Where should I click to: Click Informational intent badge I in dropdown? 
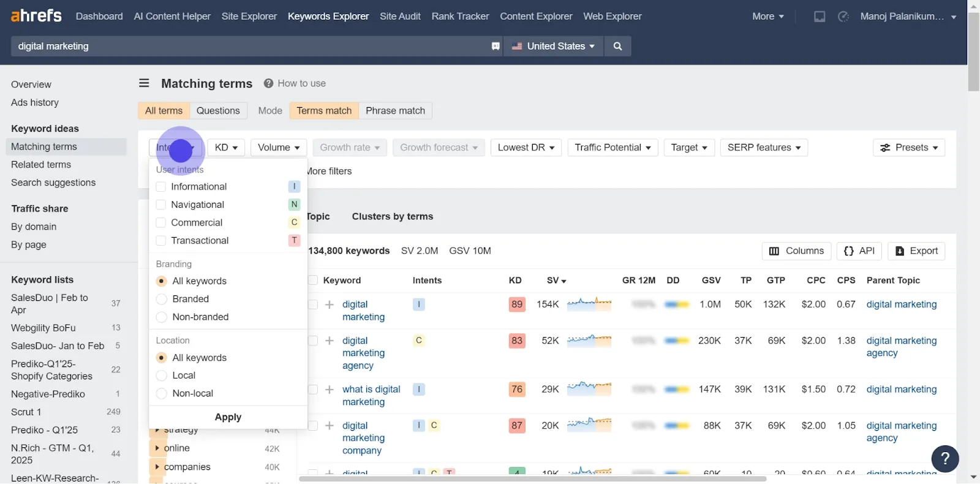click(294, 186)
